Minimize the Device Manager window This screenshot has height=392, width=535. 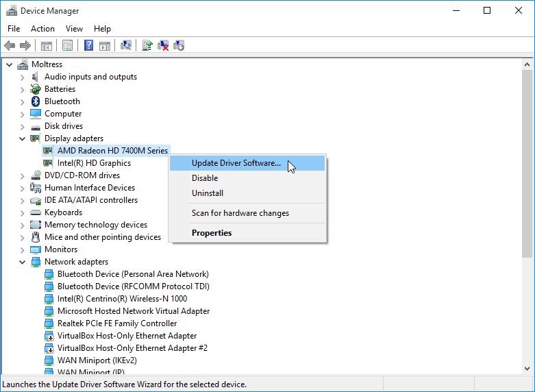click(x=456, y=10)
